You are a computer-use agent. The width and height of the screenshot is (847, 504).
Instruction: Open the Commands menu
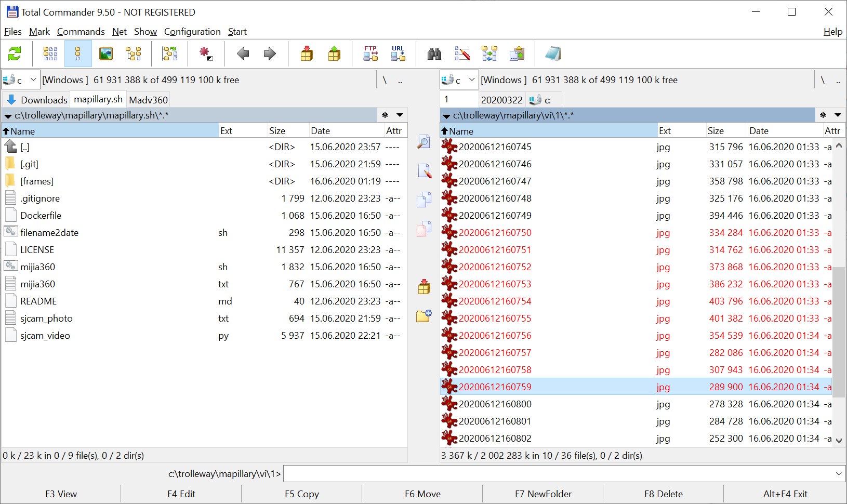click(81, 32)
